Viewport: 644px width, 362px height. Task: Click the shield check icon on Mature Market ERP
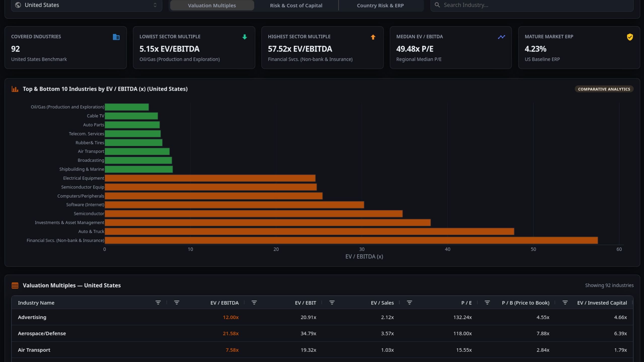630,37
